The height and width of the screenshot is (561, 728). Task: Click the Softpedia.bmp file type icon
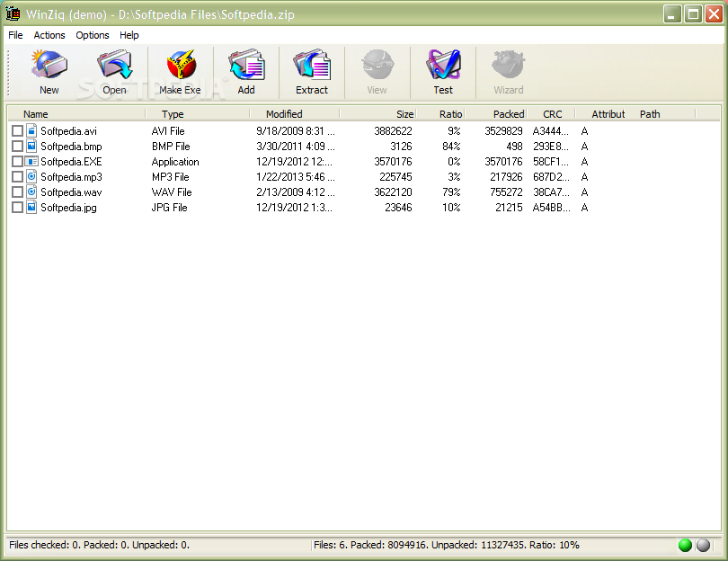click(x=31, y=146)
